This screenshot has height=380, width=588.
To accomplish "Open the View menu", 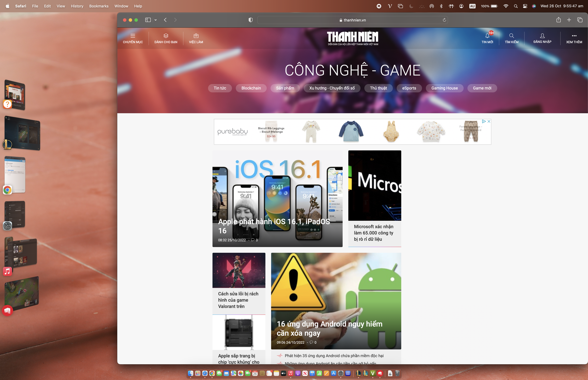I will click(x=61, y=6).
